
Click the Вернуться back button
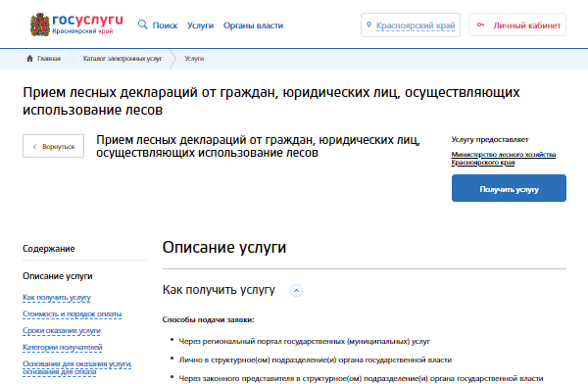pos(53,146)
